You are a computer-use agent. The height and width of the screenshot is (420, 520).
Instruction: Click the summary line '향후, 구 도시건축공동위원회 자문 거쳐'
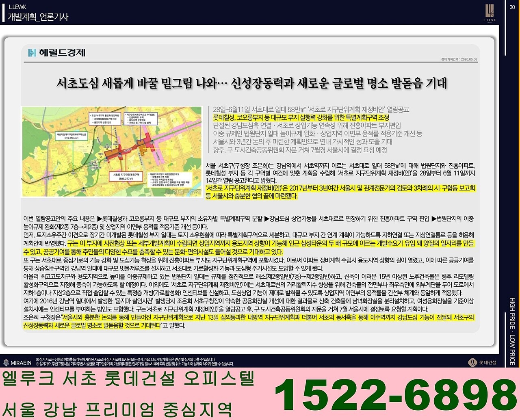click(x=300, y=150)
